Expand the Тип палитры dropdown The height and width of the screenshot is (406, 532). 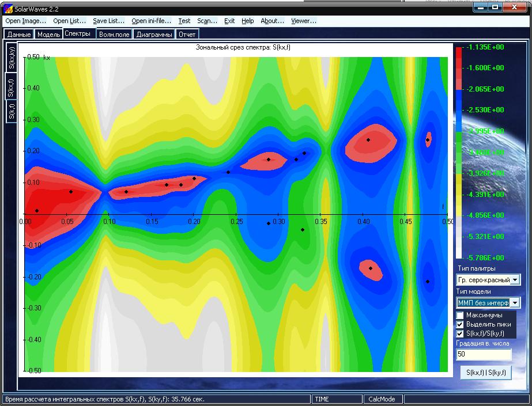click(515, 280)
